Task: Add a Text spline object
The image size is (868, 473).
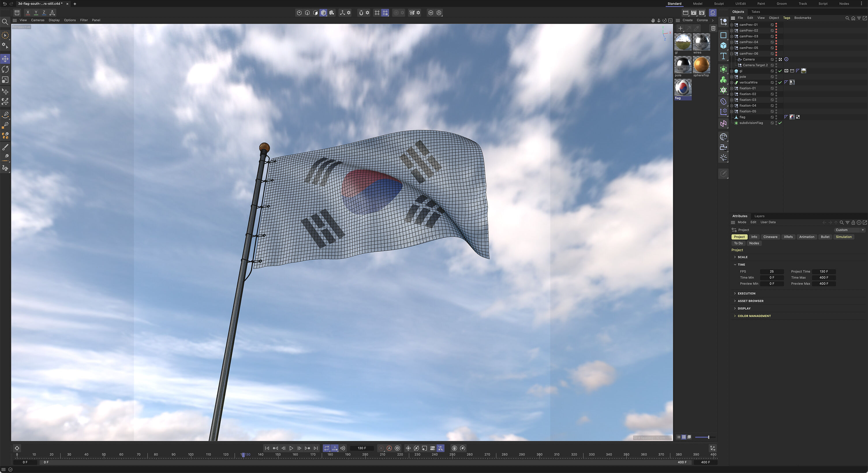Action: [x=723, y=56]
